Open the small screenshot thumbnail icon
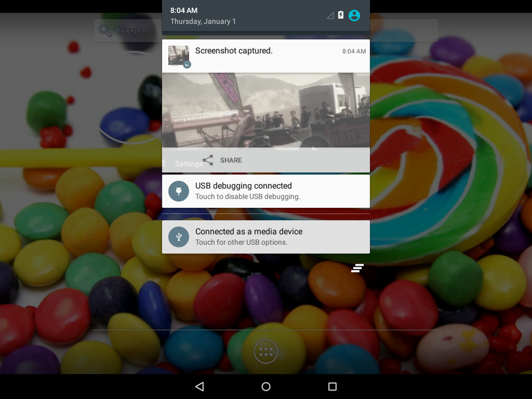The height and width of the screenshot is (399, 532). point(179,56)
